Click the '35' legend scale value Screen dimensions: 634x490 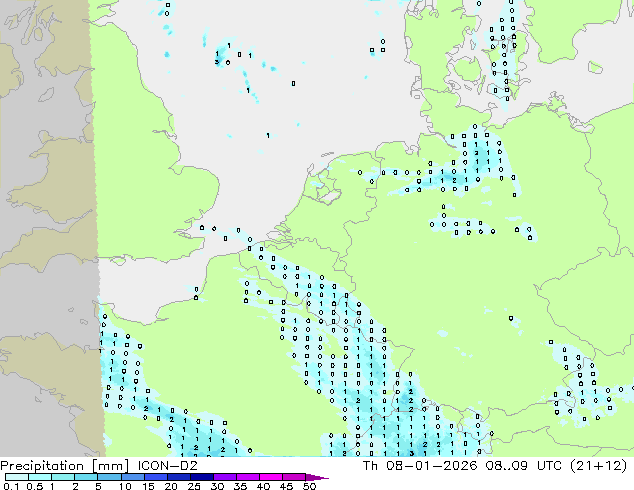point(241,486)
